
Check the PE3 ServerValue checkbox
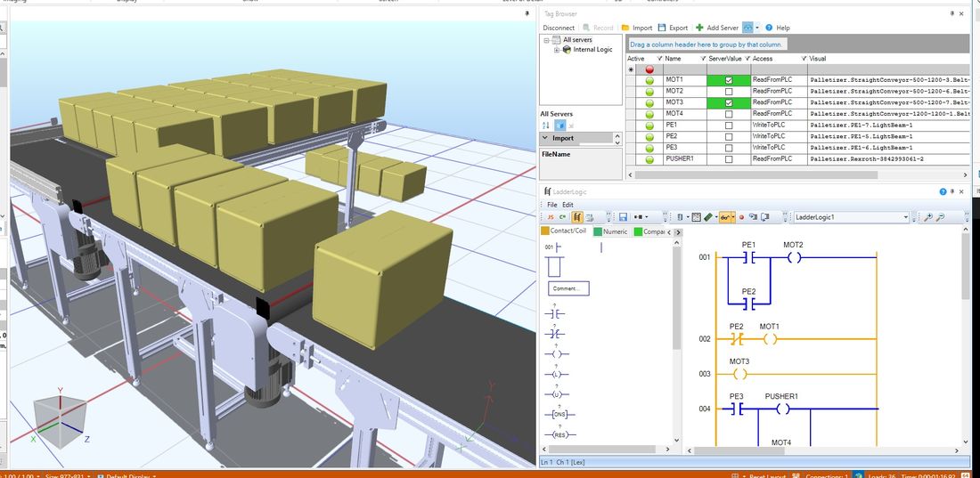729,148
